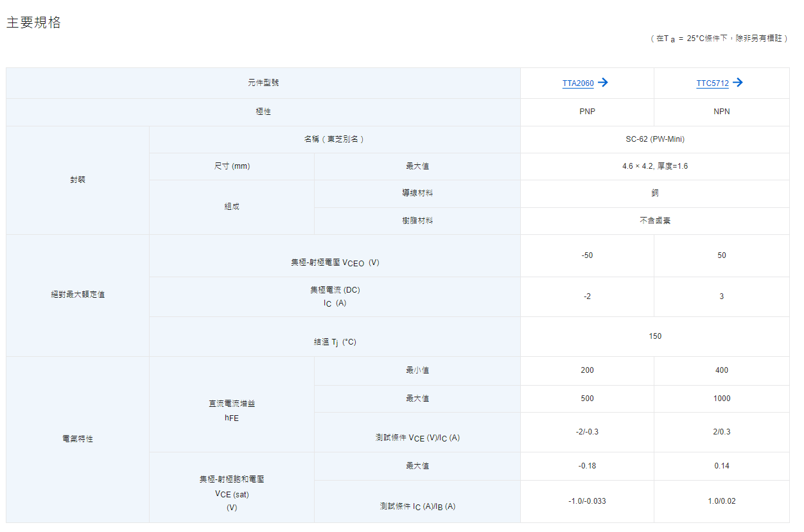Click the 集極電流 (DC) IC row label
This screenshot has height=532, width=804.
point(335,296)
